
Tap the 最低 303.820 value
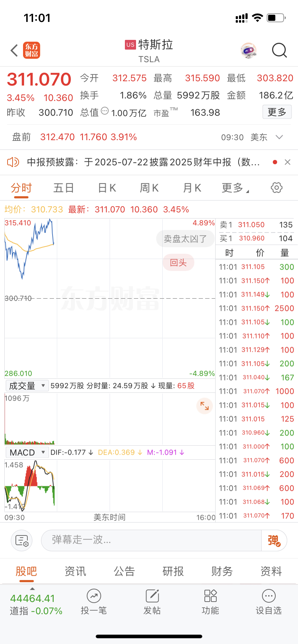coord(275,78)
